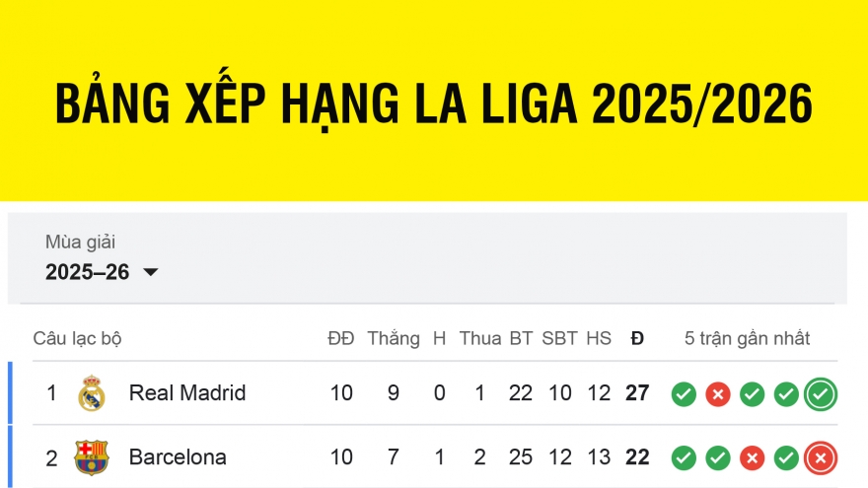Click Barcelona's first green win icon

tap(684, 458)
